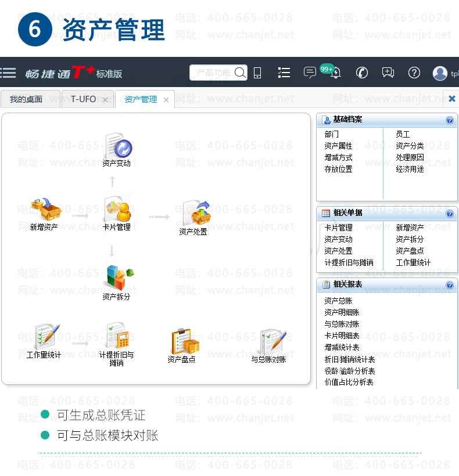Close the 资产管理 tab
The image size is (459, 476).
166,100
